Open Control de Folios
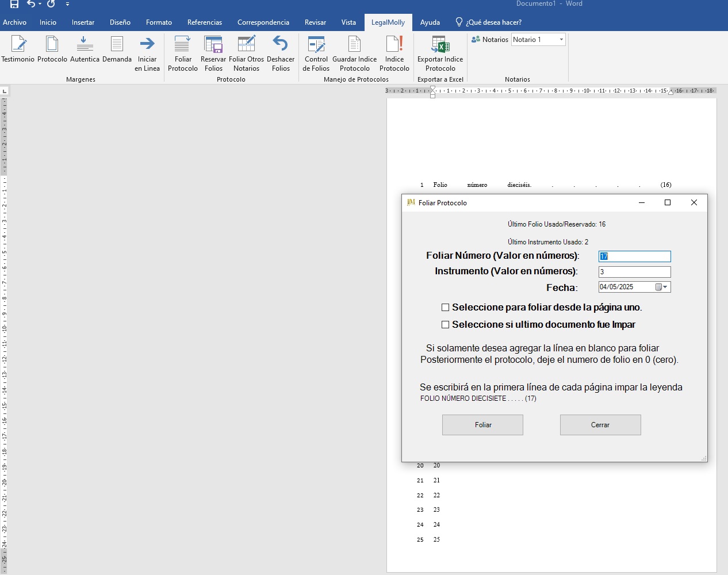The width and height of the screenshot is (728, 575). [316, 53]
